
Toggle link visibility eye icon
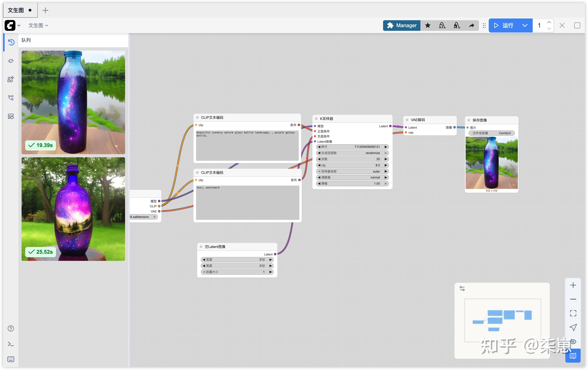(573, 341)
